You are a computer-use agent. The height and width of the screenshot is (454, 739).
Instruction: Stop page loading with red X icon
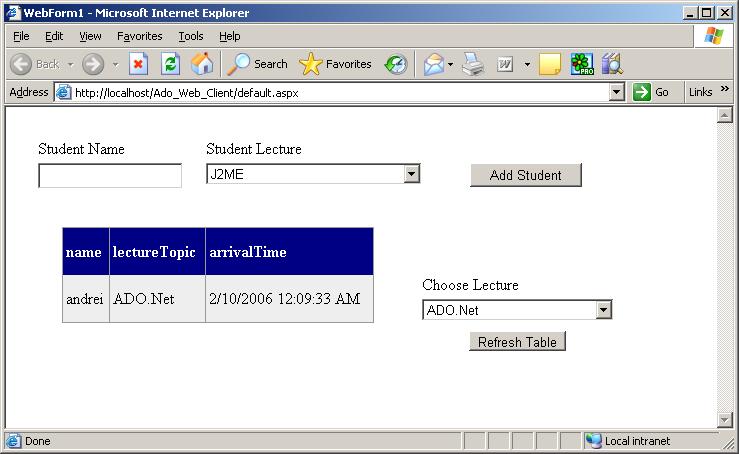138,64
